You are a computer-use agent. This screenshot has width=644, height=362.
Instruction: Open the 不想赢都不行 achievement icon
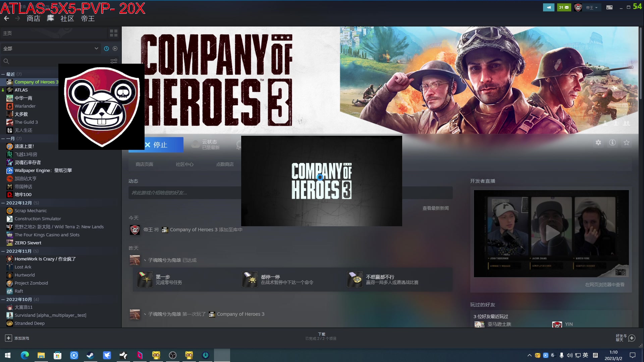pos(355,280)
